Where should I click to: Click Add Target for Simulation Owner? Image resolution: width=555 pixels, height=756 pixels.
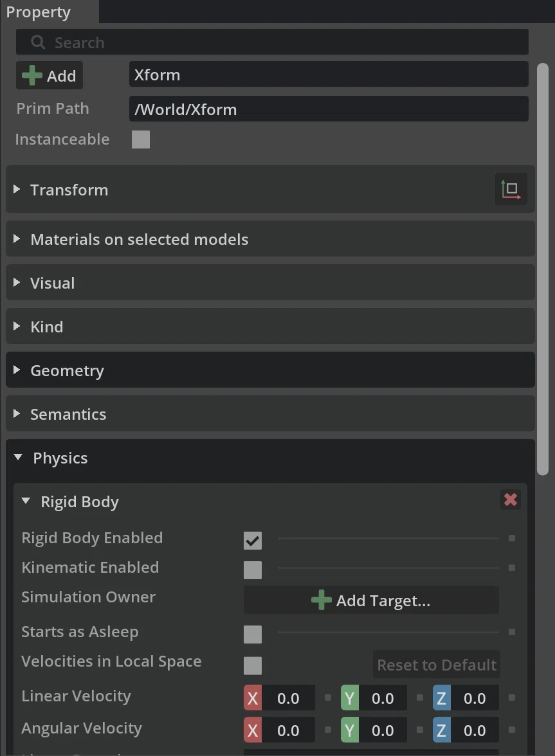(371, 600)
